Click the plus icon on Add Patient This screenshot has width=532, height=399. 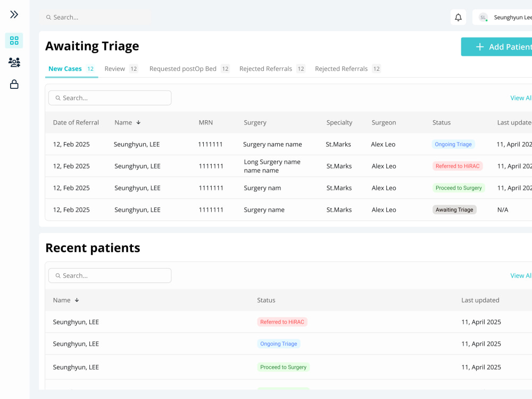(x=479, y=47)
